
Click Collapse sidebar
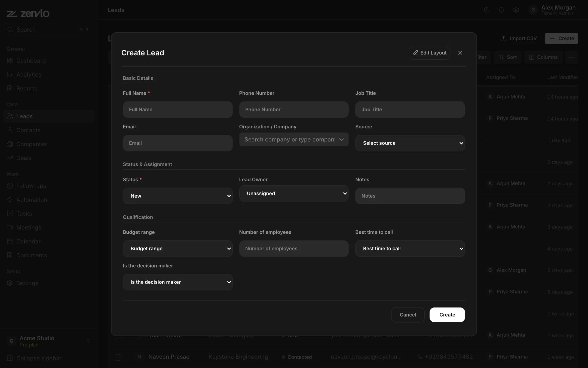tap(49, 358)
